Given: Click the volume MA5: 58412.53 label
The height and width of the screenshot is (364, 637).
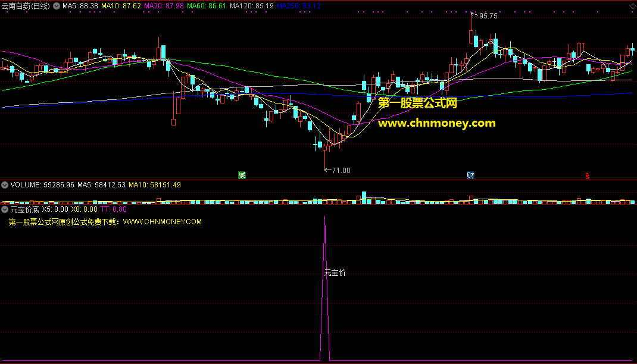Looking at the screenshot, I should coord(101,185).
